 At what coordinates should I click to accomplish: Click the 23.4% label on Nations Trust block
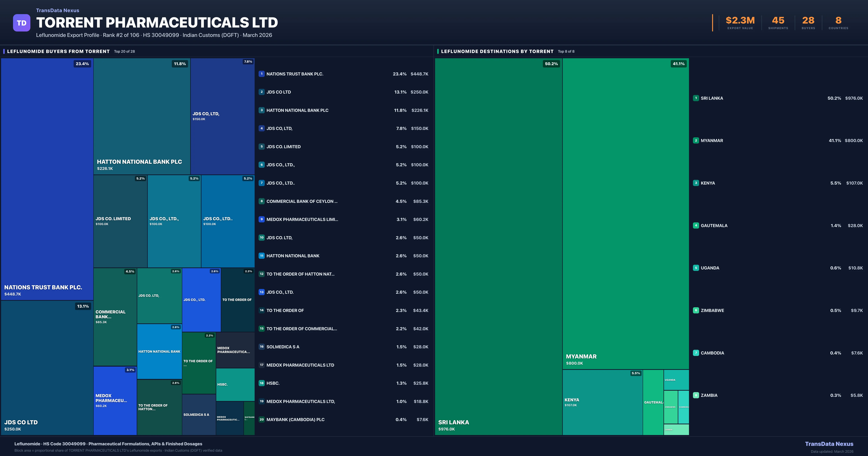pos(82,64)
